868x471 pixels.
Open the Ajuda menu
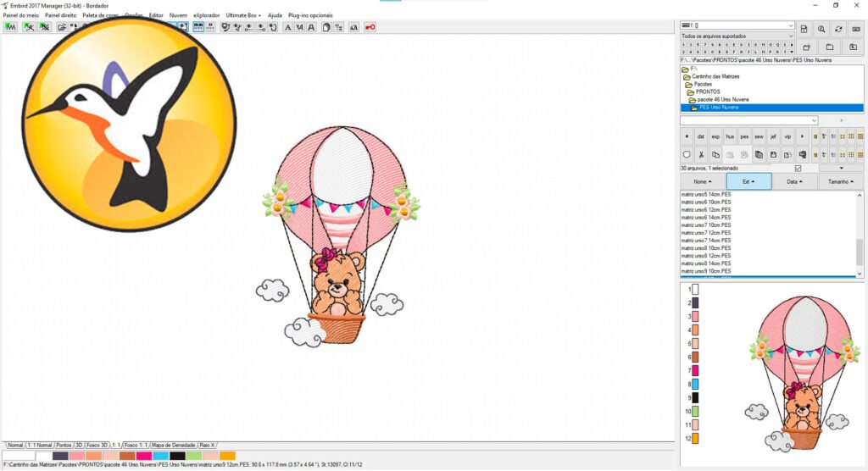(275, 15)
